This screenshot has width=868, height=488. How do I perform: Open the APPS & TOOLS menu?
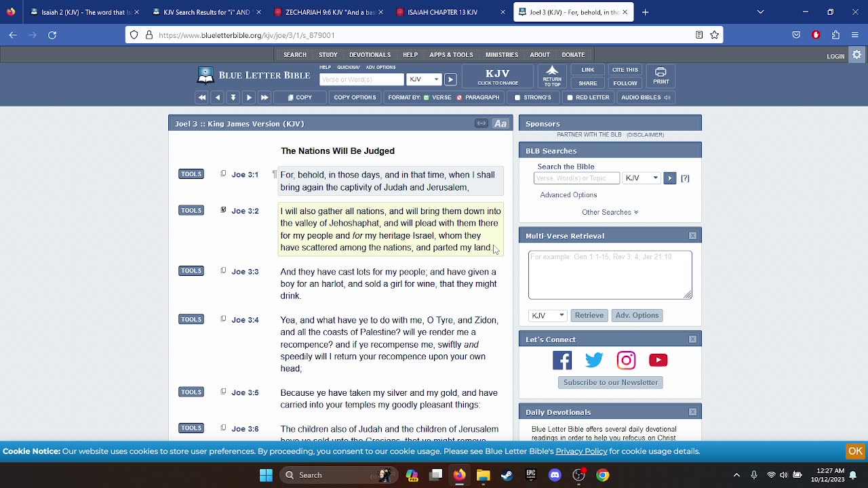click(451, 55)
